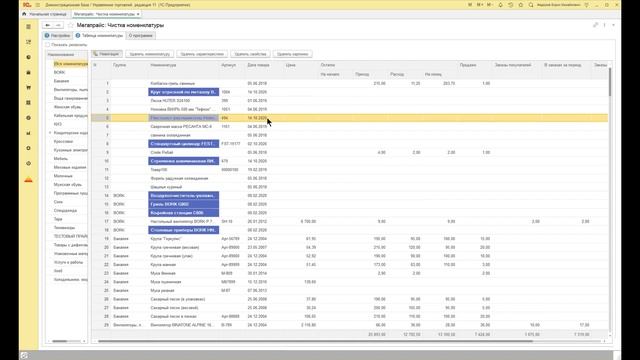Open the gear settings sidebar section
This screenshot has width=640, height=360.
pos(29,148)
